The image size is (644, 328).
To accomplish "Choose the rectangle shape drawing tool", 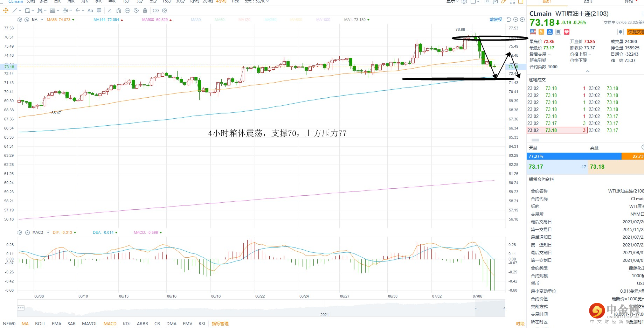I will pyautogui.click(x=27, y=11).
